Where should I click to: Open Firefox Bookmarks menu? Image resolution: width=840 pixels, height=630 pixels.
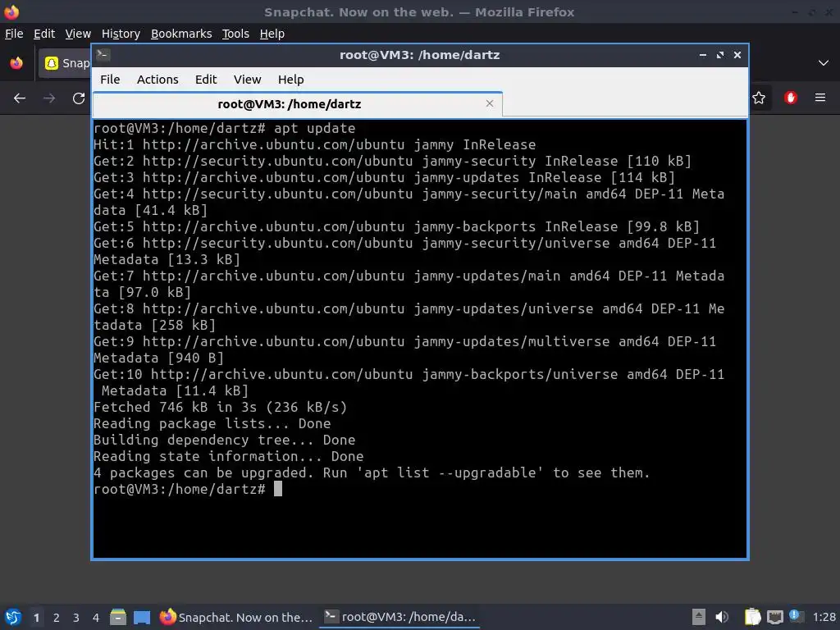pyautogui.click(x=181, y=34)
